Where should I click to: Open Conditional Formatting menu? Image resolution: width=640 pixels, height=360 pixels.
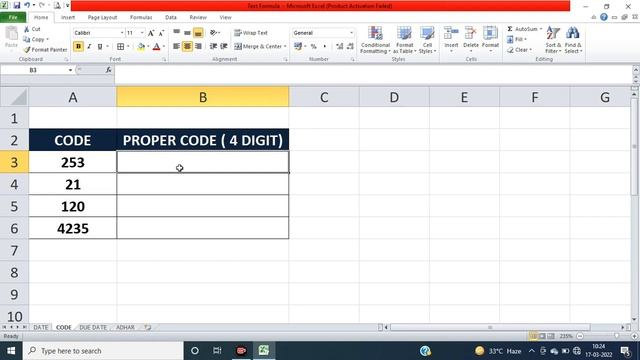tap(375, 40)
